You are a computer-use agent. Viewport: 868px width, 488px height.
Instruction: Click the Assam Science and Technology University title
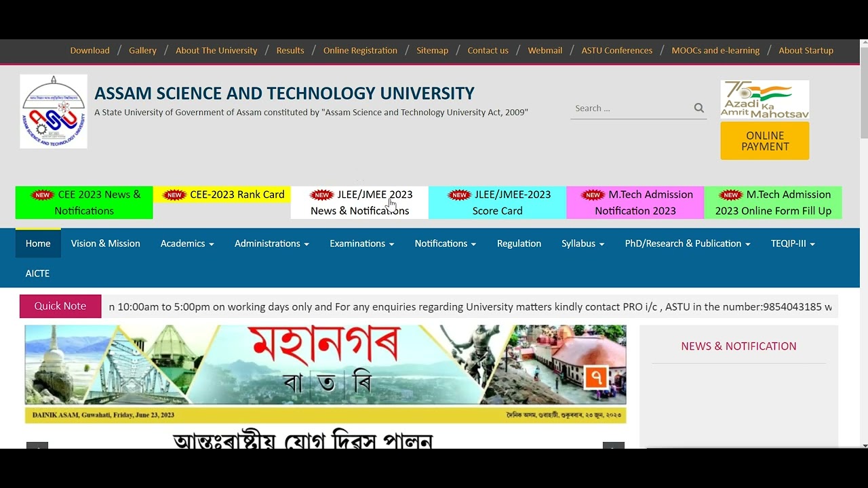[x=284, y=94]
